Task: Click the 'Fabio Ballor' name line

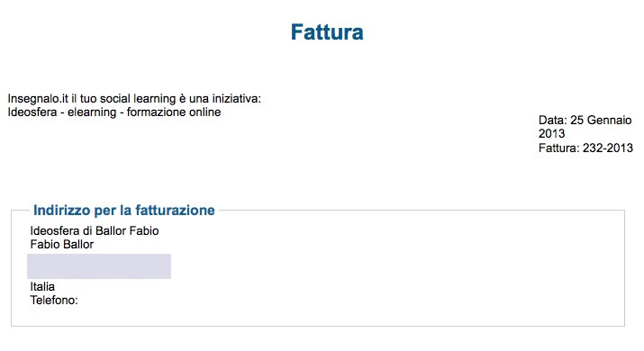Action: pyautogui.click(x=62, y=245)
